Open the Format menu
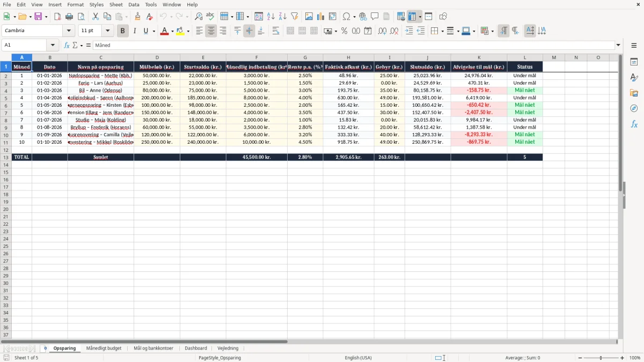This screenshot has height=362, width=644. click(x=75, y=4)
